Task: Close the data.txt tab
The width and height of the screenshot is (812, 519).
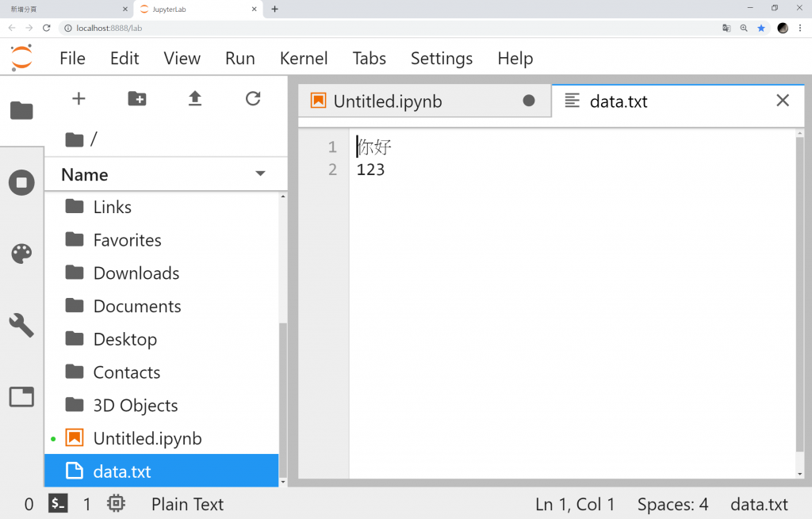Action: point(783,101)
